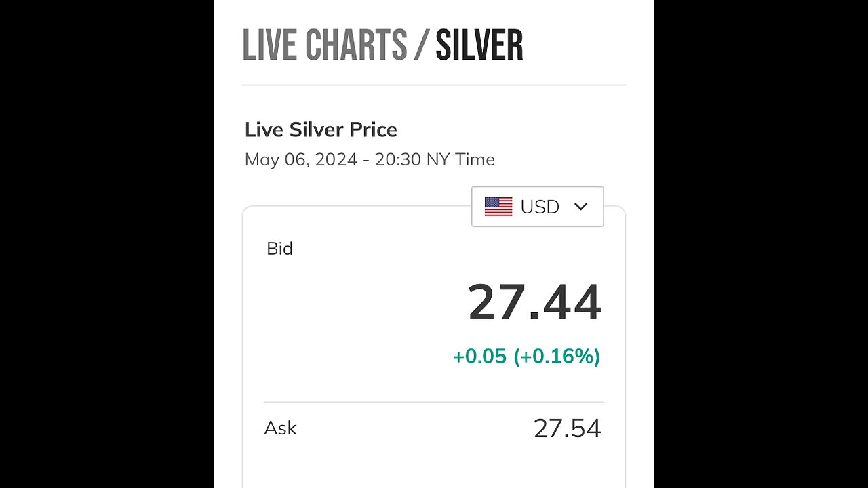868x488 pixels.
Task: Open the USD currency dropdown
Action: pyautogui.click(x=537, y=207)
